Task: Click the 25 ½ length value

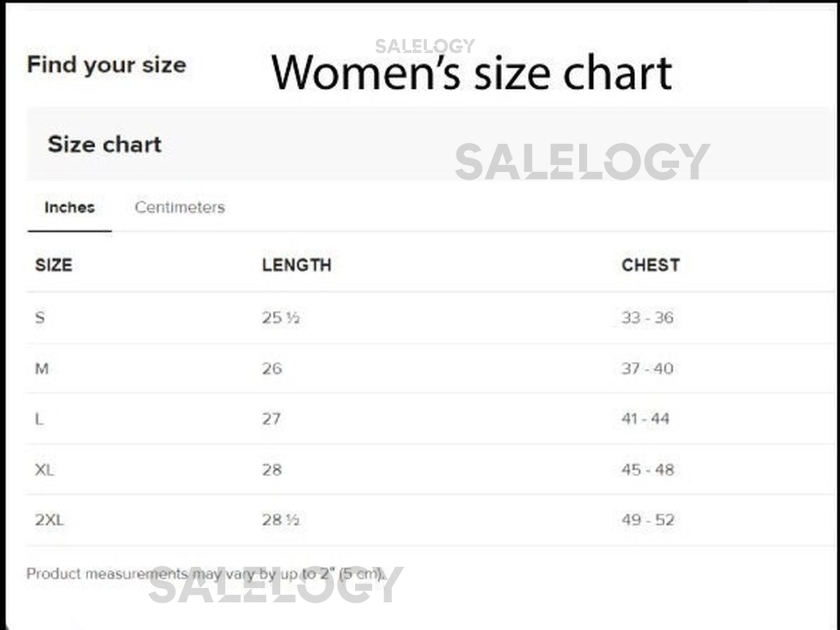Action: click(x=281, y=318)
